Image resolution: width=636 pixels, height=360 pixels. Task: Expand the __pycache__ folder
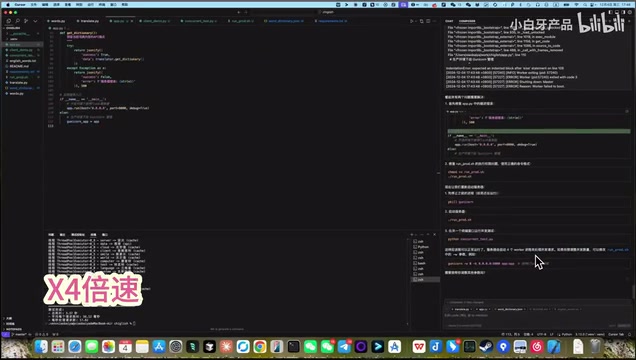tap(21, 34)
